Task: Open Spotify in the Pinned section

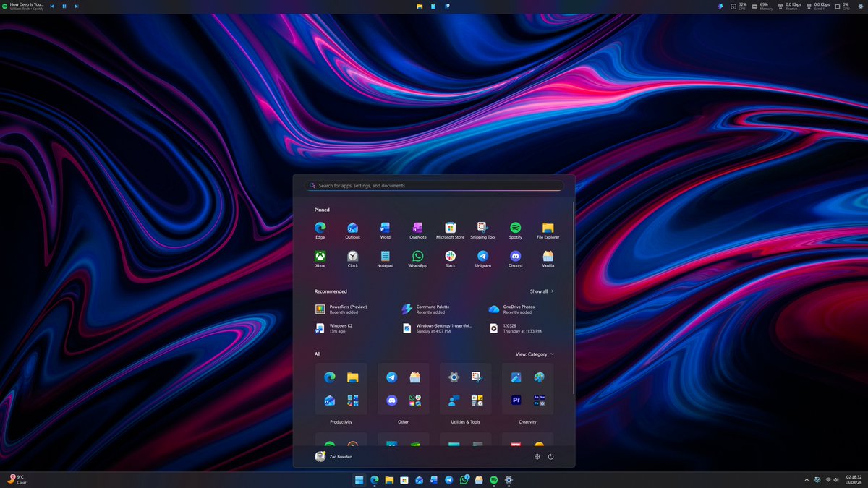Action: [x=515, y=231]
